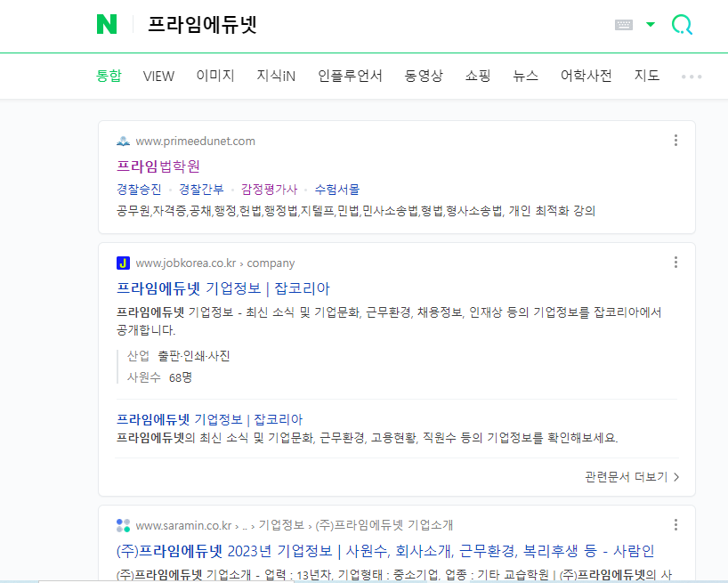728x583 pixels.
Task: Switch to the 지도 tab
Action: [x=647, y=76]
